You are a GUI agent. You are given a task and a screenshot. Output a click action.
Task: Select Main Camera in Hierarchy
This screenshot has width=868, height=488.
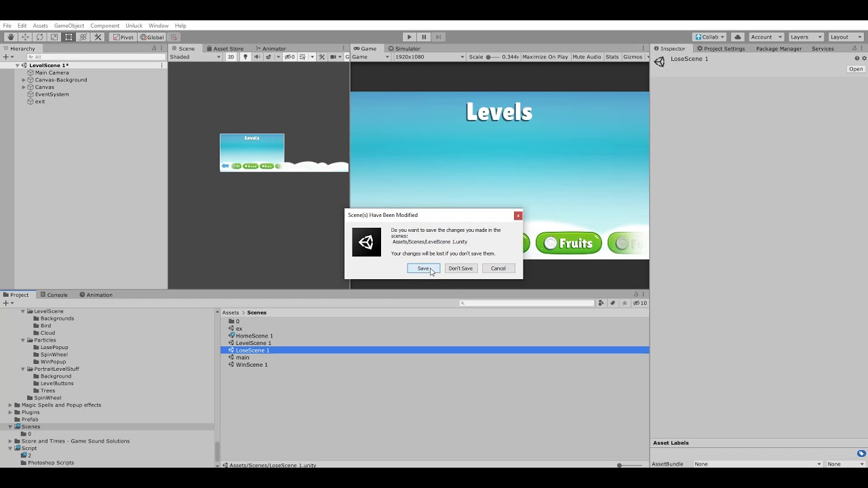pyautogui.click(x=52, y=73)
